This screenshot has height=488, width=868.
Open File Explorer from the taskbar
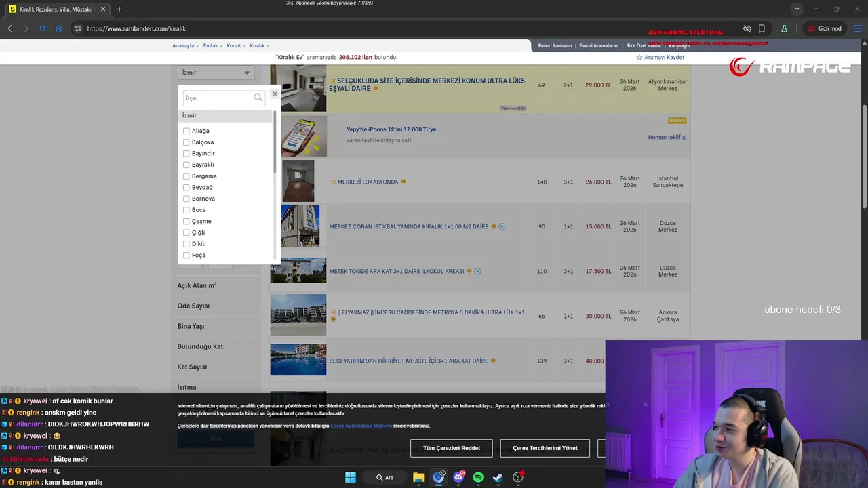click(x=418, y=477)
